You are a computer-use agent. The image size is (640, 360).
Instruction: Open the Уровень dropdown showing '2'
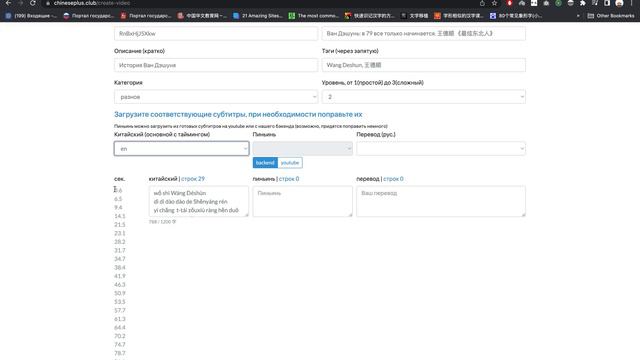click(424, 97)
